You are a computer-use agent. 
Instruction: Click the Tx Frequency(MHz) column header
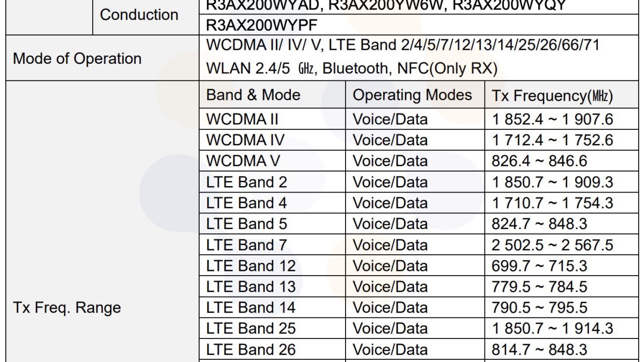click(552, 96)
